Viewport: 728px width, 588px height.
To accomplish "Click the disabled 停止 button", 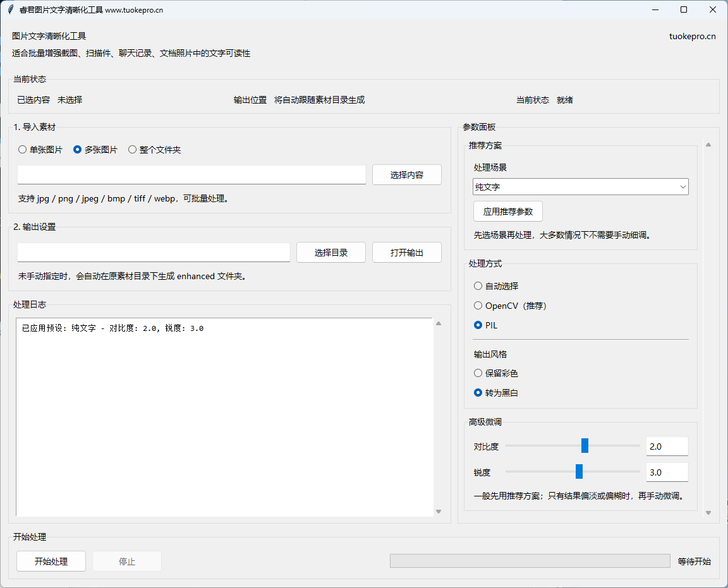I will [127, 561].
